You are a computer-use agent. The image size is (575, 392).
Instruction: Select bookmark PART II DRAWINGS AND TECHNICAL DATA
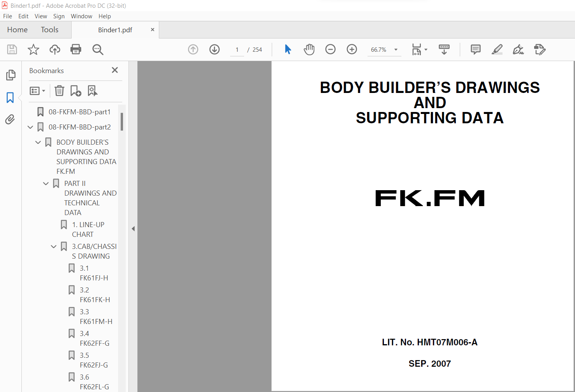(x=90, y=198)
